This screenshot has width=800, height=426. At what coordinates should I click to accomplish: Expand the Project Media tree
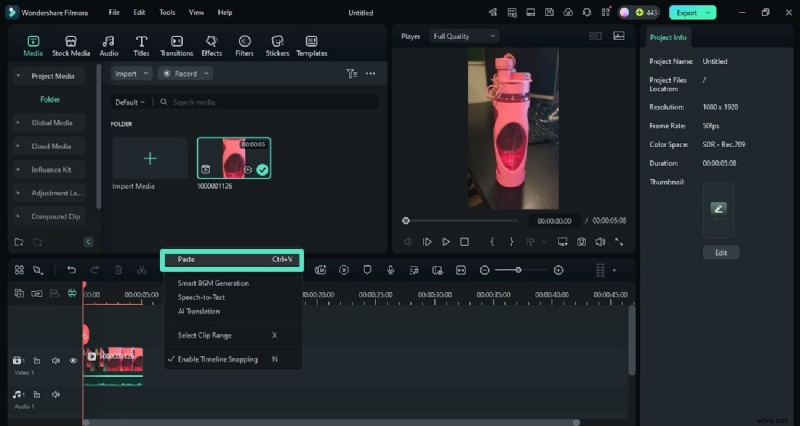click(18, 76)
